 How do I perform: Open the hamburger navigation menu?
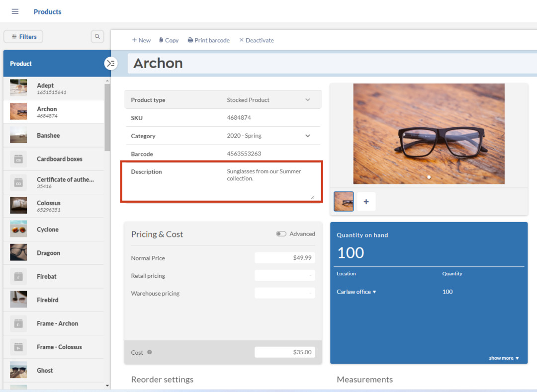(15, 11)
